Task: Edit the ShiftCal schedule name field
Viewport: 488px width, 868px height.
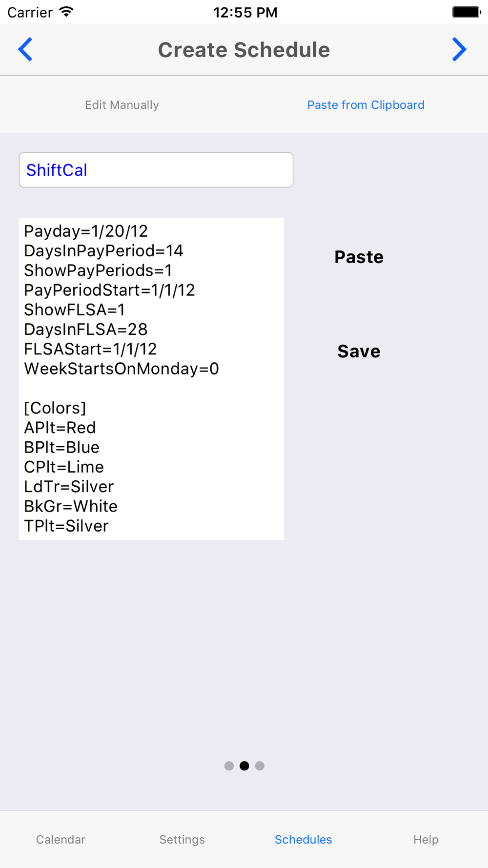Action: 156,170
